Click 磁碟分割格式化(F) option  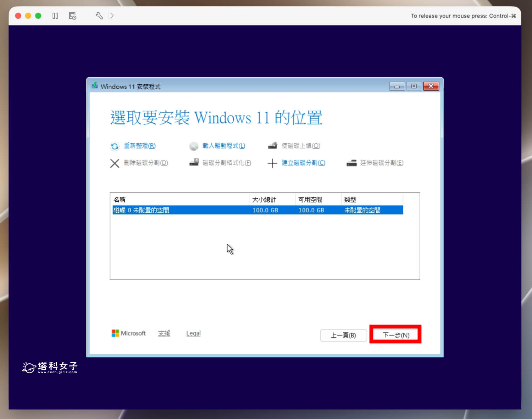pos(227,163)
